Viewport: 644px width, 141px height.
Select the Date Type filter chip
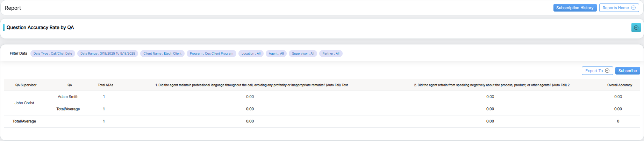(x=53, y=54)
